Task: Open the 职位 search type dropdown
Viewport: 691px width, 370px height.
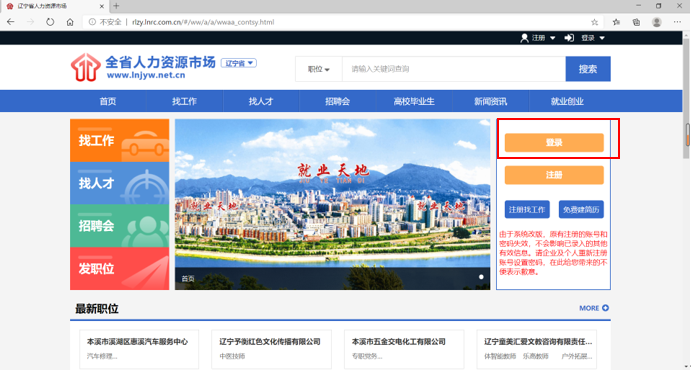Action: 319,69
